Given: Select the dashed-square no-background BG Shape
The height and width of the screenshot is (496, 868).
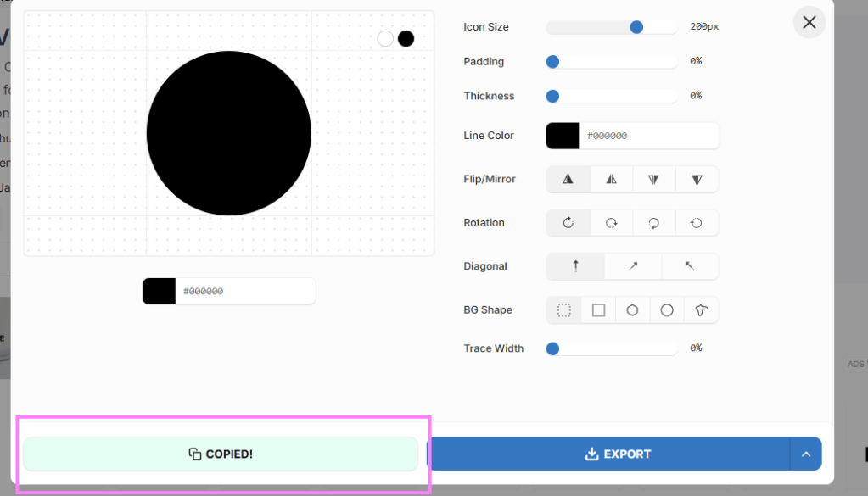Looking at the screenshot, I should (564, 310).
